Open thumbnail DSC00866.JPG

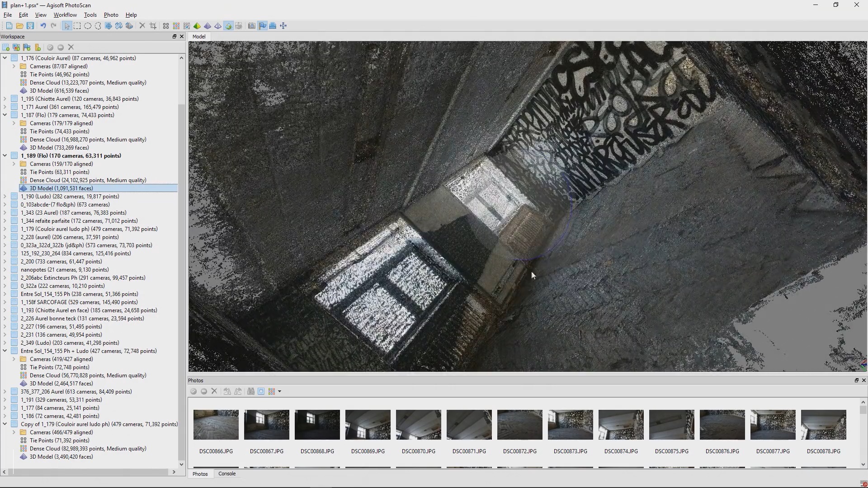point(216,425)
